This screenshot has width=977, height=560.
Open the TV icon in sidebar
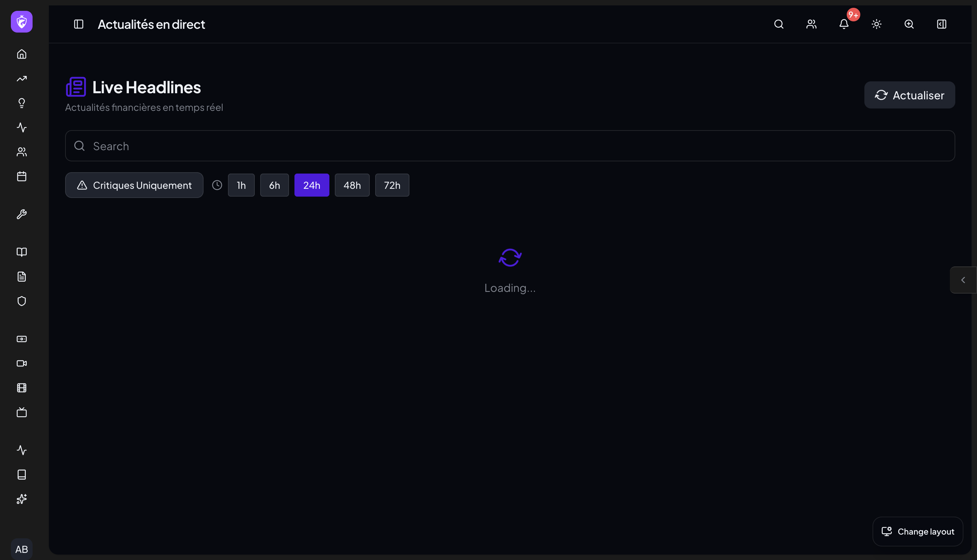(x=22, y=412)
